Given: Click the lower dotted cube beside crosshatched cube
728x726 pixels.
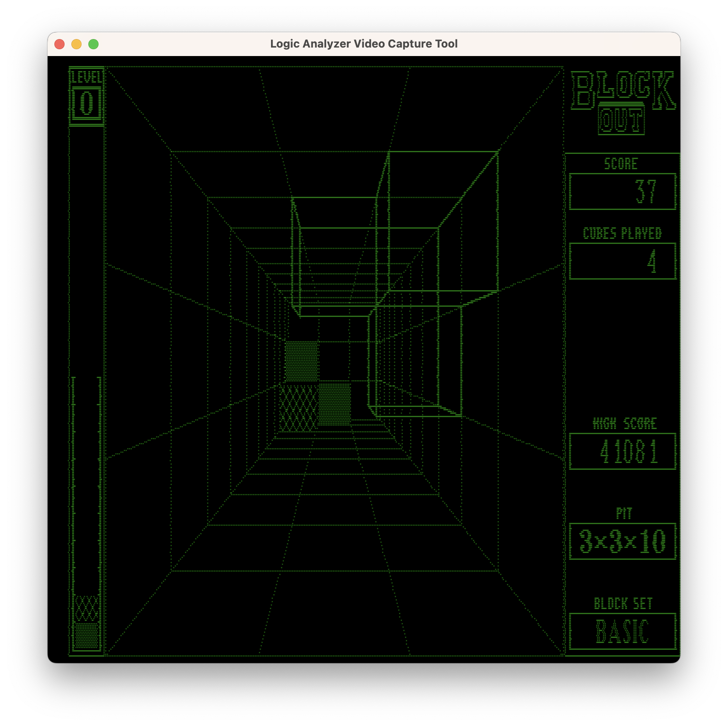Looking at the screenshot, I should pos(335,404).
